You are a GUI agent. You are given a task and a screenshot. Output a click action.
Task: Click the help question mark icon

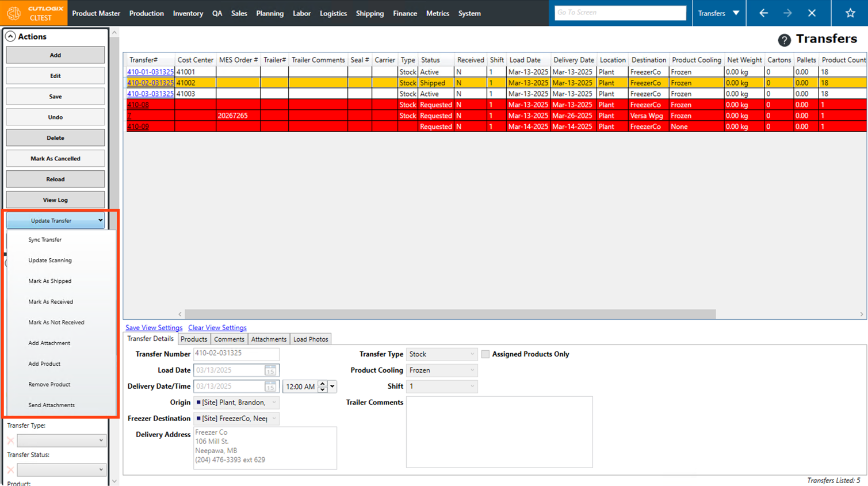784,40
